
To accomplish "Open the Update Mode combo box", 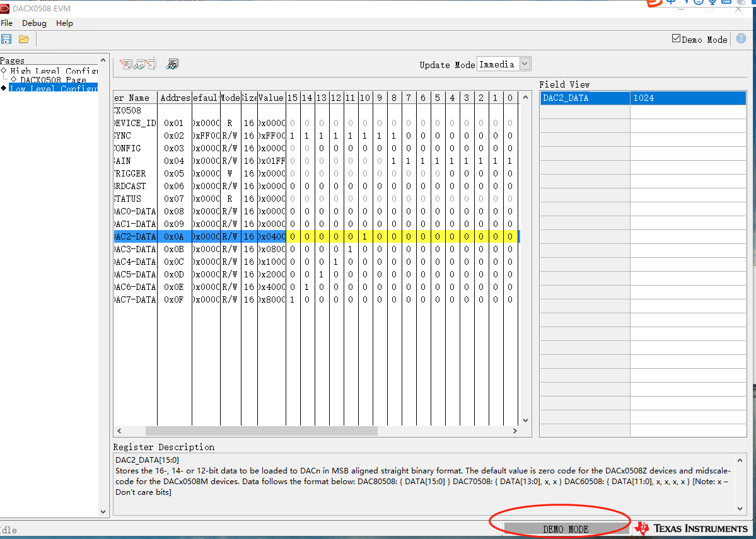I will click(x=504, y=64).
